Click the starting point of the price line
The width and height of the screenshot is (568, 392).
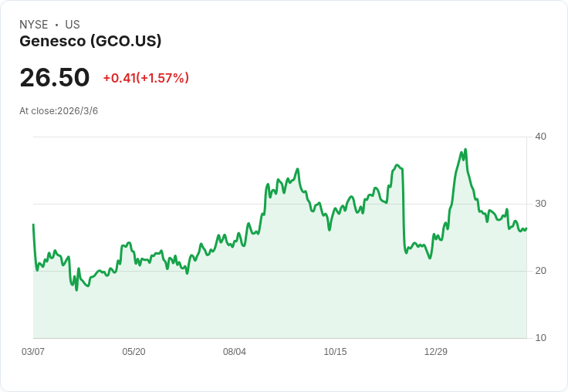coord(33,225)
